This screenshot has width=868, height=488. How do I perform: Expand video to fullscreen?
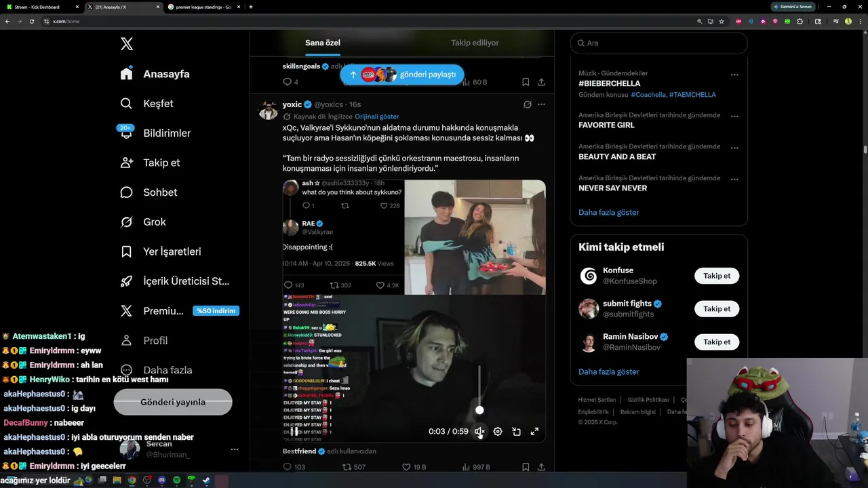coord(534,431)
